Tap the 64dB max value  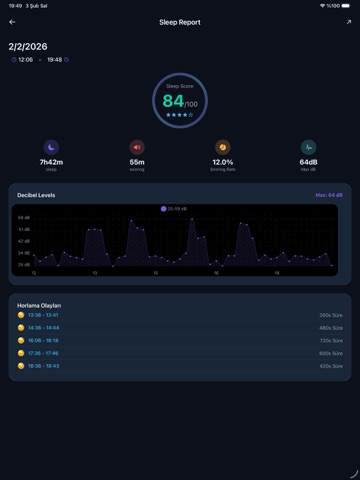coord(309,162)
